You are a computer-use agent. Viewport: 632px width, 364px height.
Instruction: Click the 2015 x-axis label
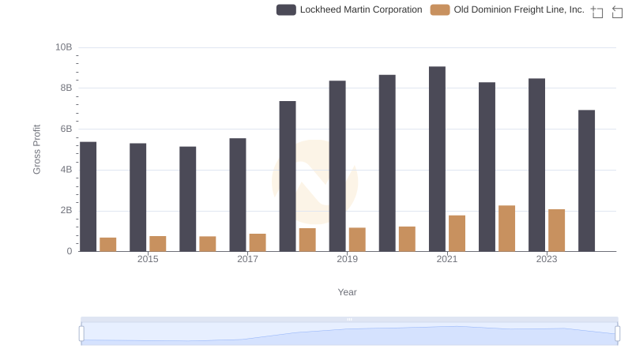pyautogui.click(x=148, y=259)
